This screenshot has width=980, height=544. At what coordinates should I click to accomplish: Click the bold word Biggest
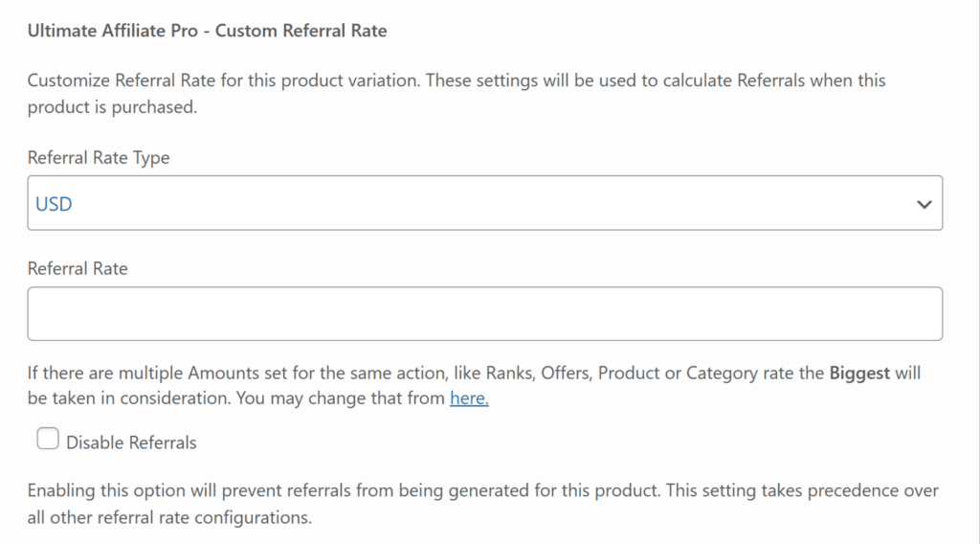coord(858,373)
